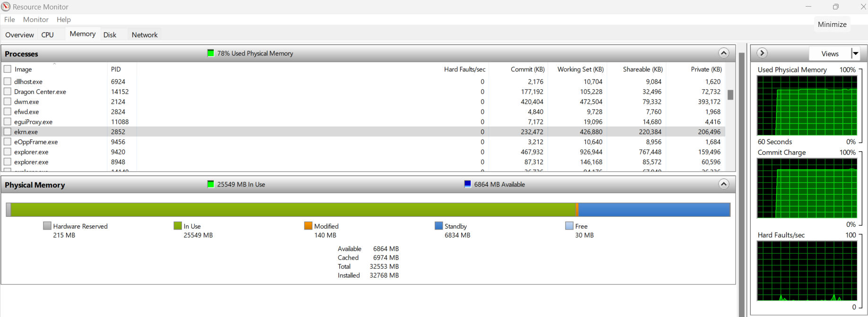This screenshot has width=868, height=317.
Task: Minimize the Resource Monitor window
Action: pyautogui.click(x=808, y=7)
